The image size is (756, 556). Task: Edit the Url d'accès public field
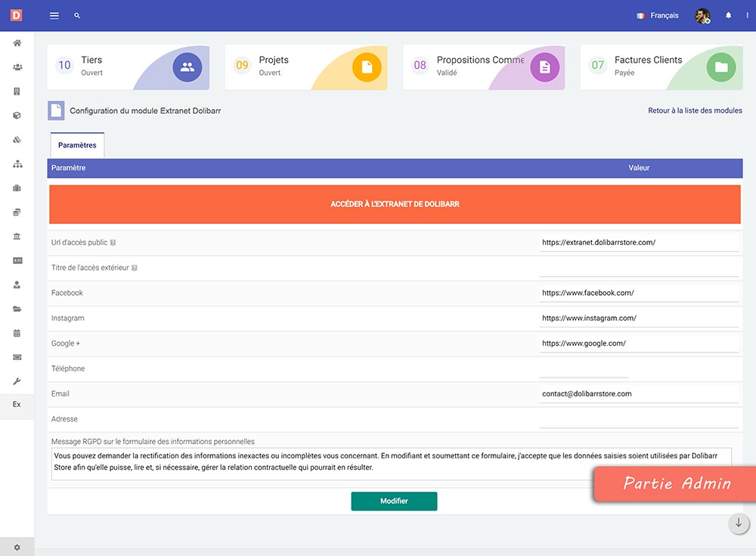click(639, 243)
